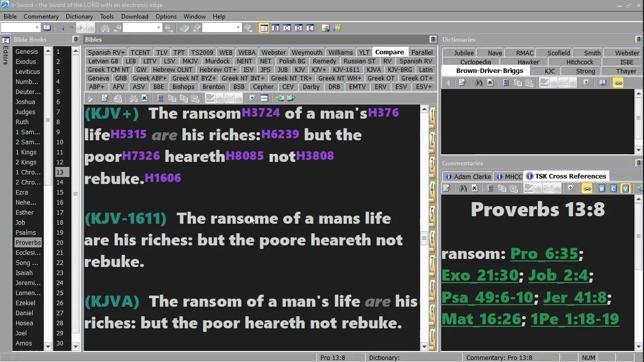
Task: Toggle the C panel button in main toolbar
Action: tap(287, 28)
